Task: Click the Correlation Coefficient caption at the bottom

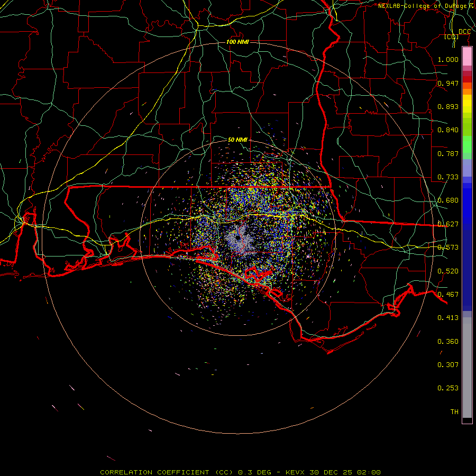Action: point(240,472)
